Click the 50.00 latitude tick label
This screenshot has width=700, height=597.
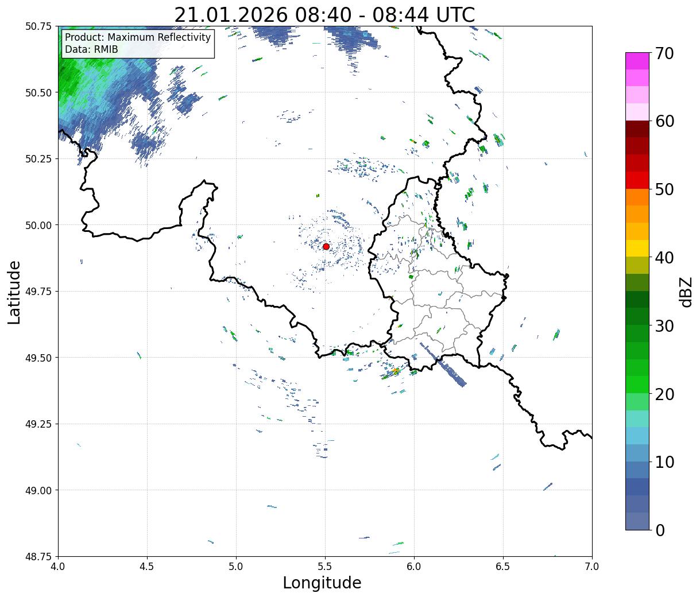[x=38, y=225]
